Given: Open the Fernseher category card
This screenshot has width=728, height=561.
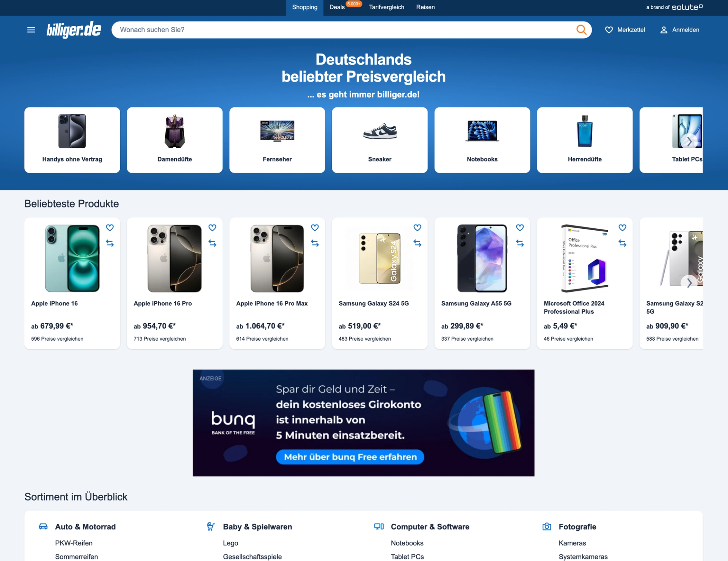Looking at the screenshot, I should (x=277, y=140).
